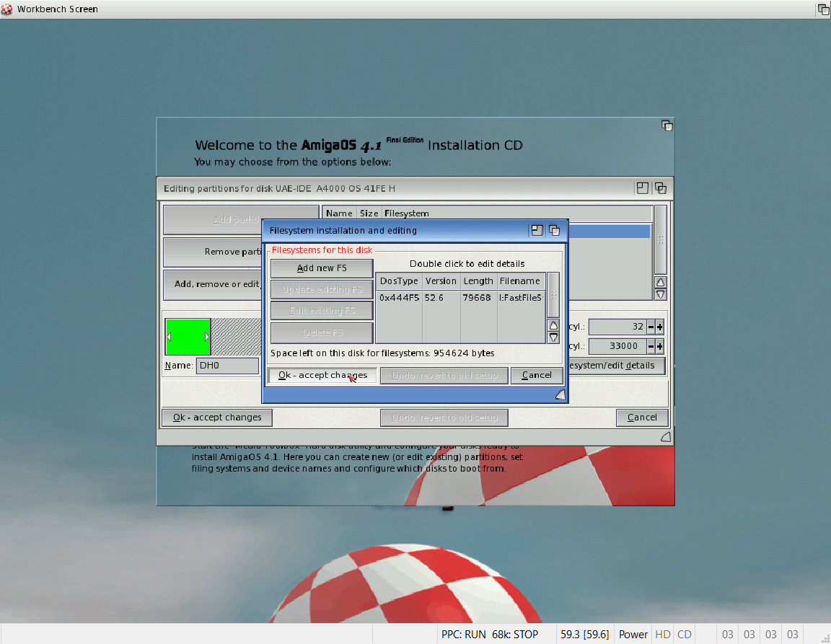Decrease the cylinder value 32
Screen dimensions: 831x644
pyautogui.click(x=651, y=327)
